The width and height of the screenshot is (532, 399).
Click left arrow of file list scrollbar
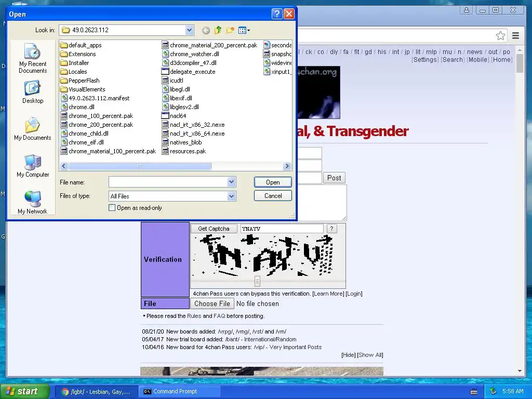[64, 166]
